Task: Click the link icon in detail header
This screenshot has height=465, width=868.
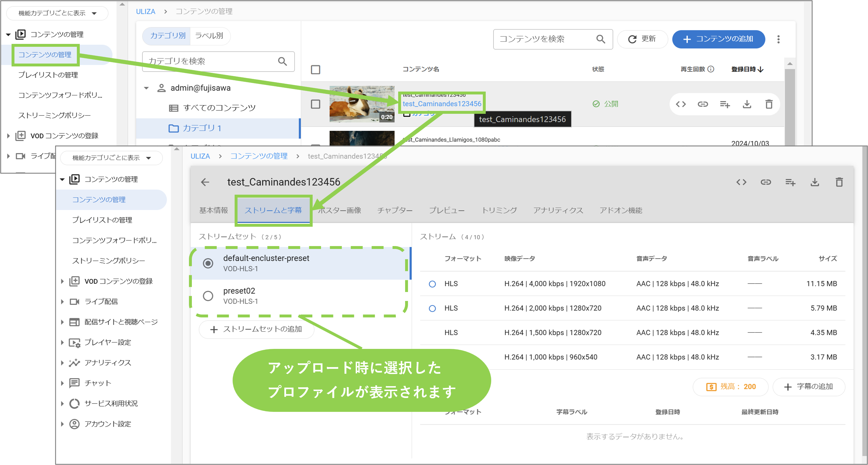Action: pos(765,182)
